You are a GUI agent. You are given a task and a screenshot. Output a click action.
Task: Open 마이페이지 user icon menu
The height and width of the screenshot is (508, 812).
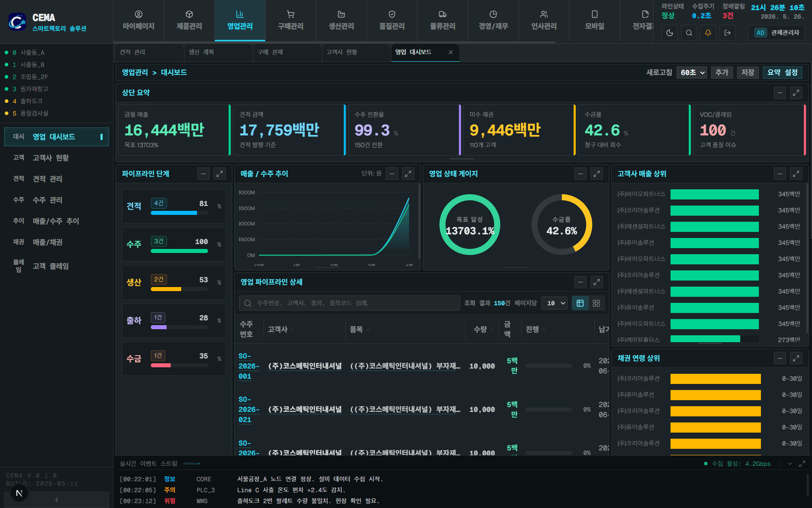(139, 20)
